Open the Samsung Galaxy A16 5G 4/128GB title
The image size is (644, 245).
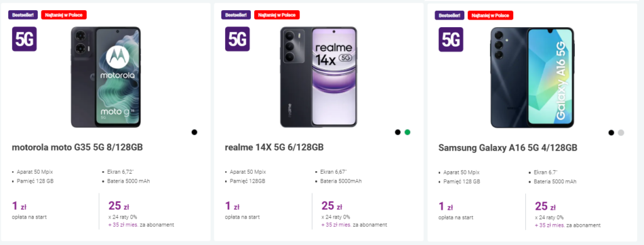tap(508, 148)
